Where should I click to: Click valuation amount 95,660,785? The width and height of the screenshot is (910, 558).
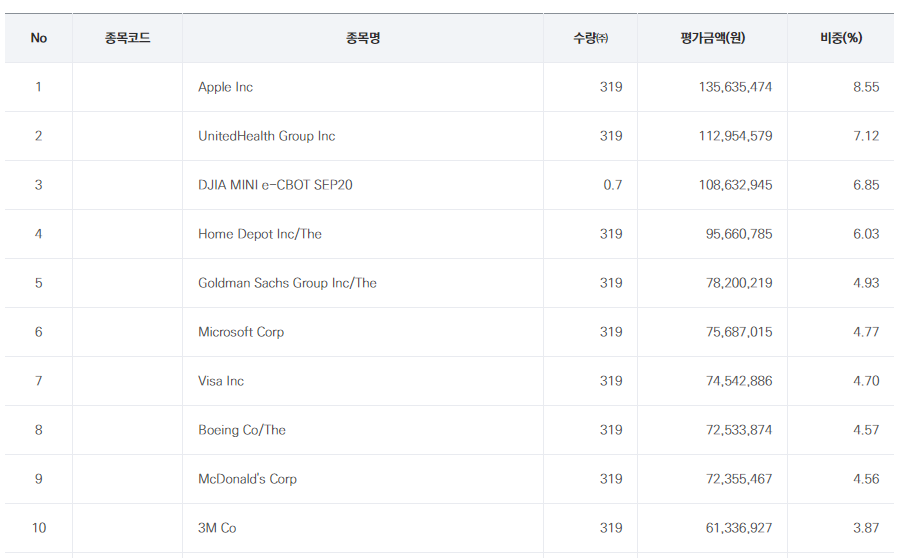[739, 234]
